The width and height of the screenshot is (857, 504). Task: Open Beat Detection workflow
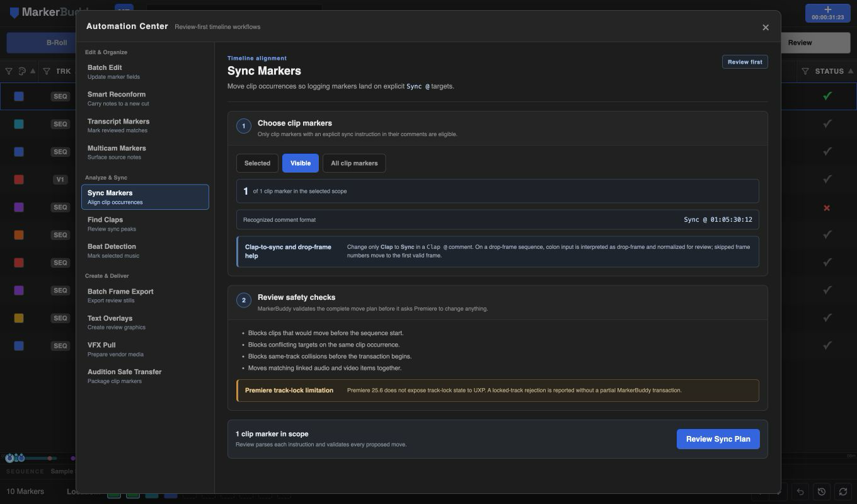tap(145, 251)
